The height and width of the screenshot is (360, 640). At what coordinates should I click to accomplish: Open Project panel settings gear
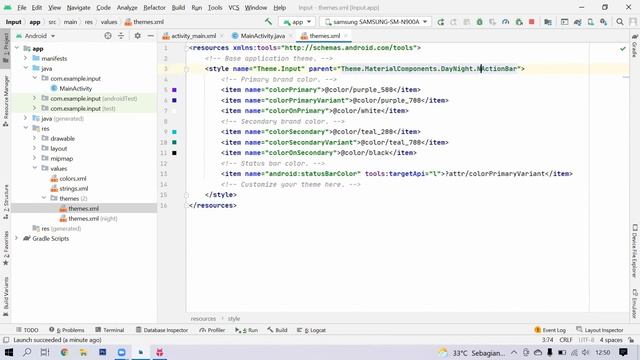click(x=138, y=36)
